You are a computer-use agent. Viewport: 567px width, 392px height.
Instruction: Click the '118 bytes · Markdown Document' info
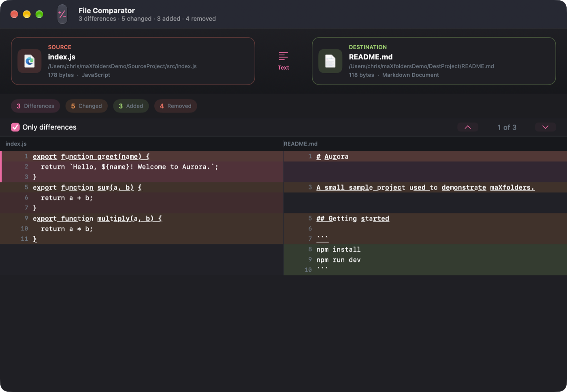coord(394,75)
